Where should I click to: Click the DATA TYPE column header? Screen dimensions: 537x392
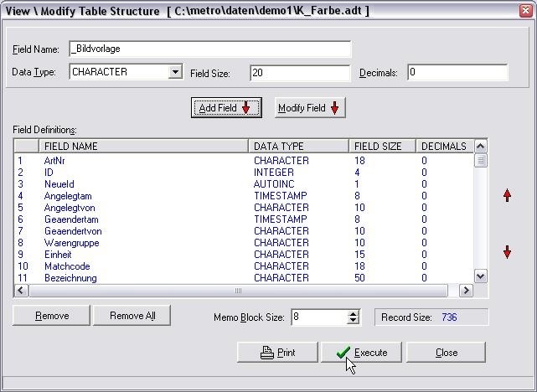coord(298,147)
